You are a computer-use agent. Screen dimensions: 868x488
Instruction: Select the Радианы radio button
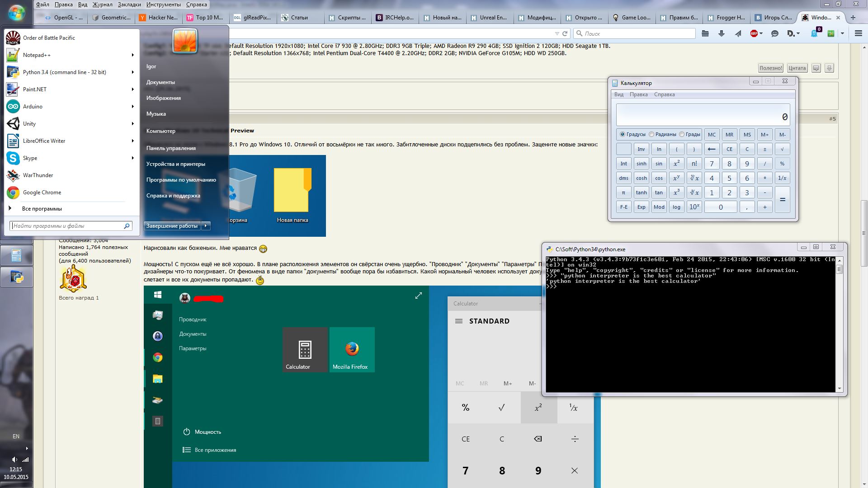651,134
